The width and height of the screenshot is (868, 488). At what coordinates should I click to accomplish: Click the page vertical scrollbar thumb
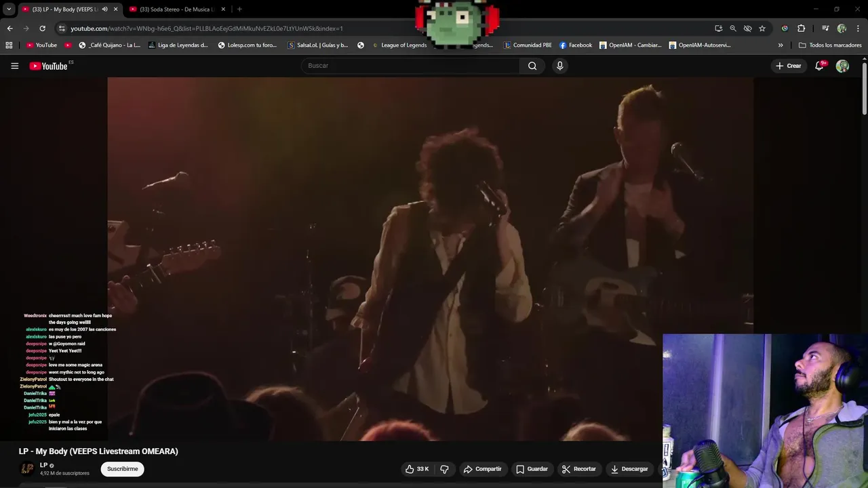click(x=865, y=88)
